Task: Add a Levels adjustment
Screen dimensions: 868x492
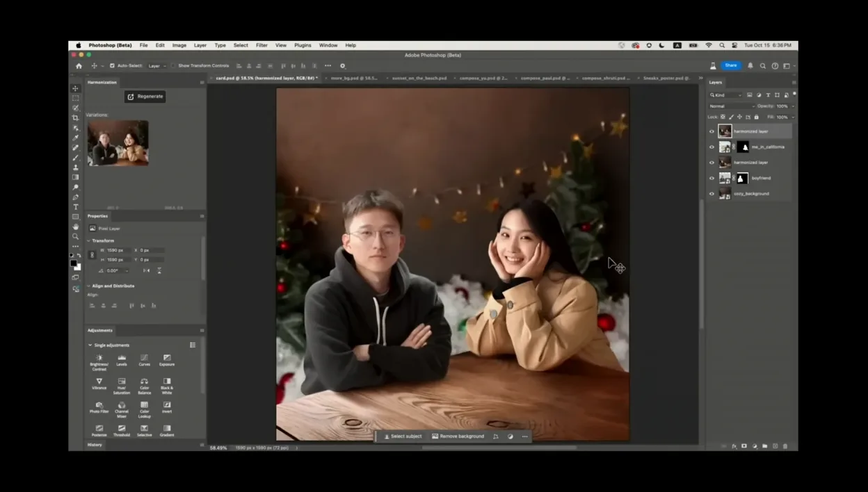Action: [122, 360]
